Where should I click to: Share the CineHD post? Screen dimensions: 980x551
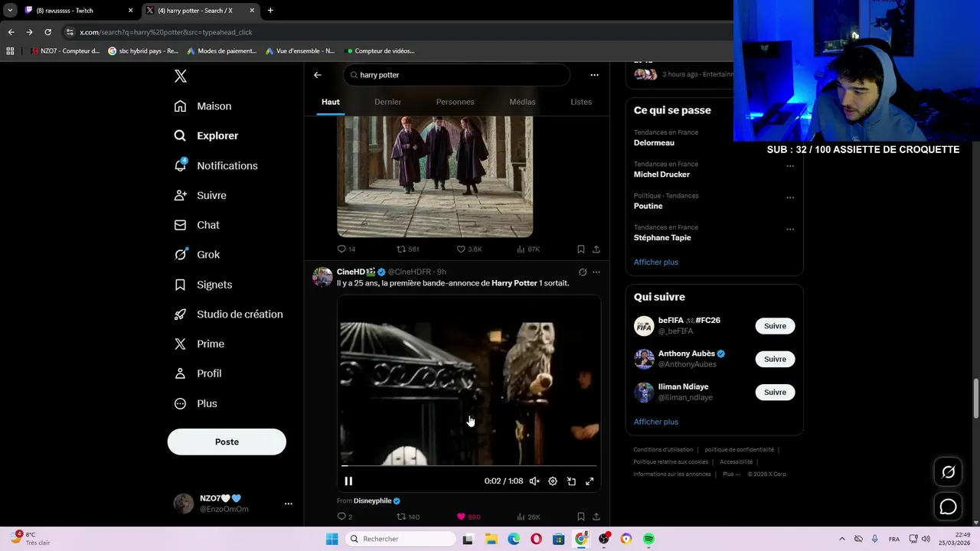click(596, 517)
